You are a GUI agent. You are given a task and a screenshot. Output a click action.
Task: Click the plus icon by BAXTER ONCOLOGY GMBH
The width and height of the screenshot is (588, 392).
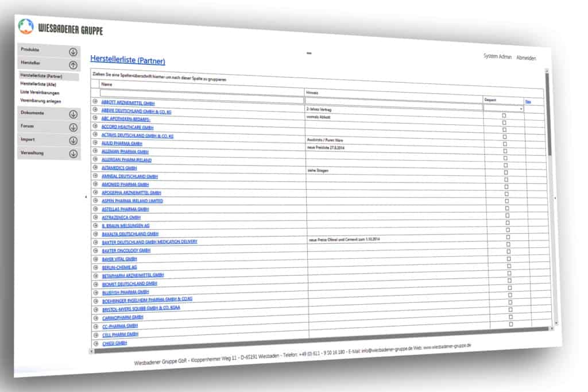[x=95, y=251]
